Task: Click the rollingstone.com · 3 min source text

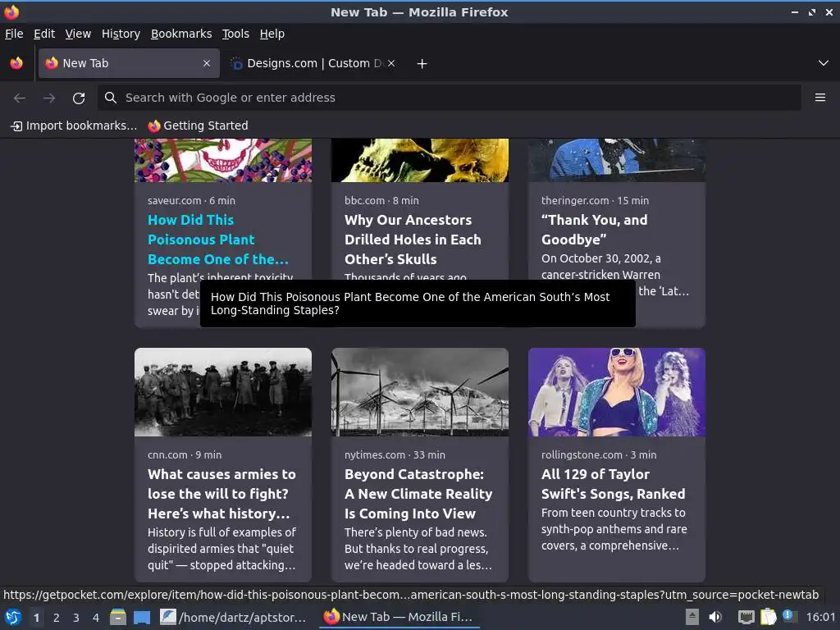Action: tap(598, 454)
